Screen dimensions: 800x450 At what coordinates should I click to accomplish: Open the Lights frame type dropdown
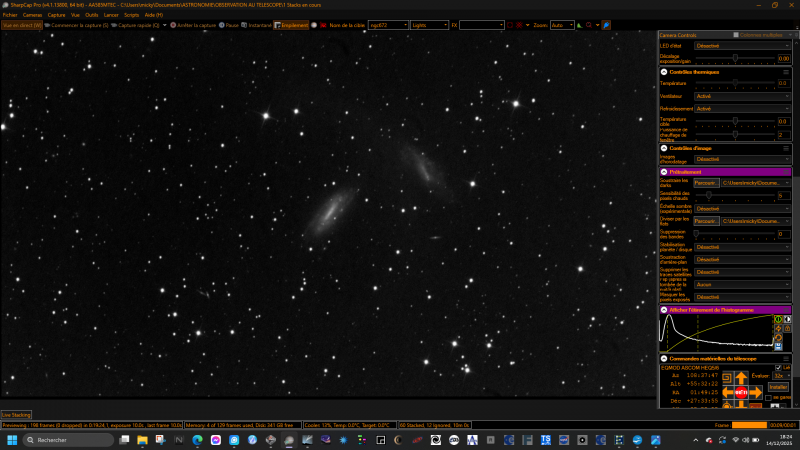click(x=429, y=25)
